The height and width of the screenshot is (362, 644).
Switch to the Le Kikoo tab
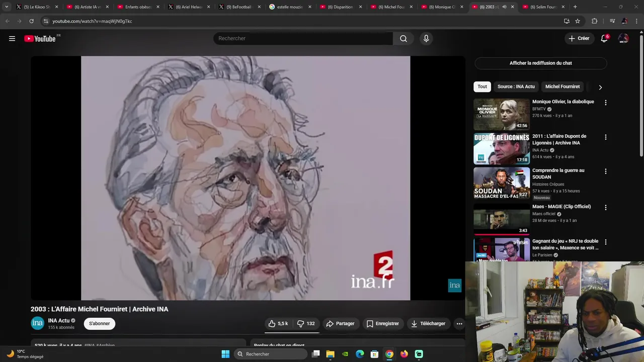37,7
